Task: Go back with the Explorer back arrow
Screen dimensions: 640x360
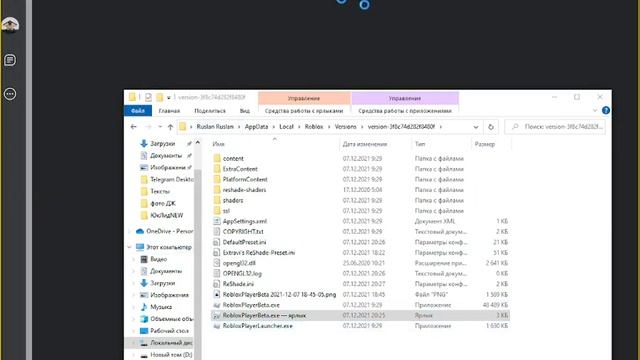Action: (133, 127)
